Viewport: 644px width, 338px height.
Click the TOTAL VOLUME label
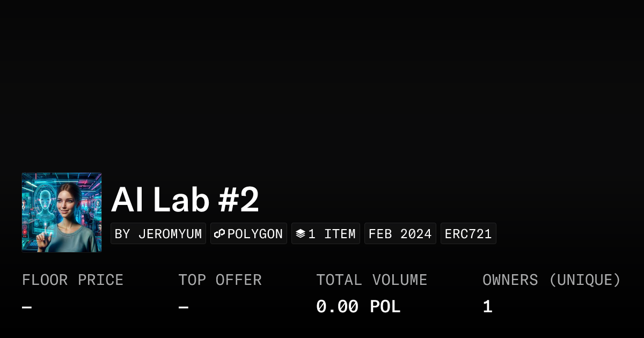371,280
